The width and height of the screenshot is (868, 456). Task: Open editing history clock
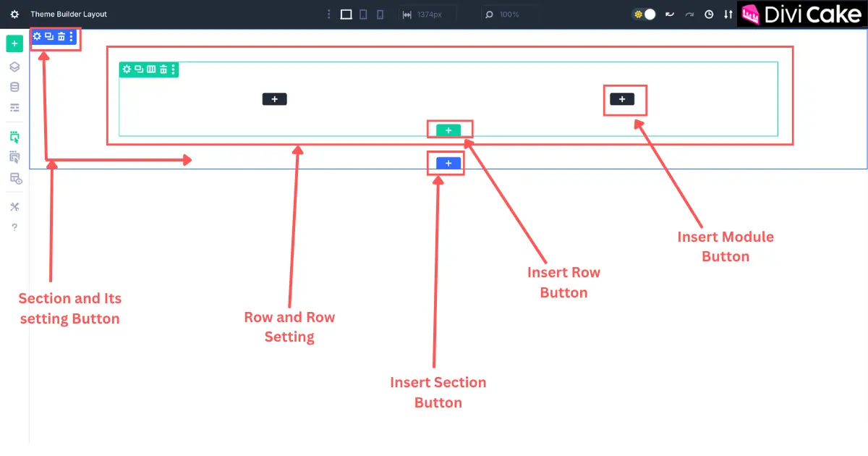pyautogui.click(x=709, y=14)
